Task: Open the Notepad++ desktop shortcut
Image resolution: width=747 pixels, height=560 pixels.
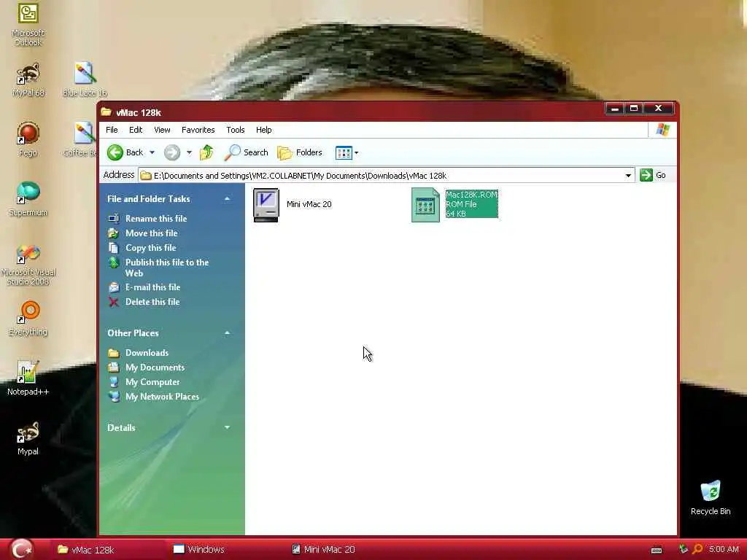Action: click(x=28, y=378)
